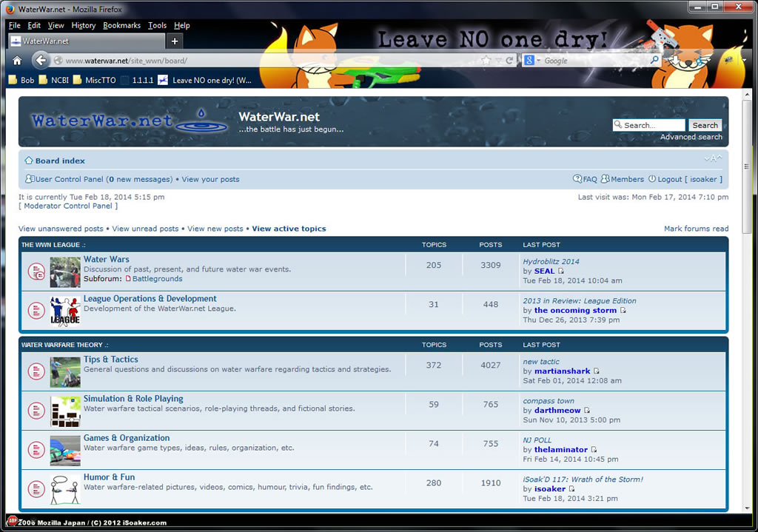View latest post icon next to thelaminator
Viewport: 758px width, 532px height.
tap(594, 449)
